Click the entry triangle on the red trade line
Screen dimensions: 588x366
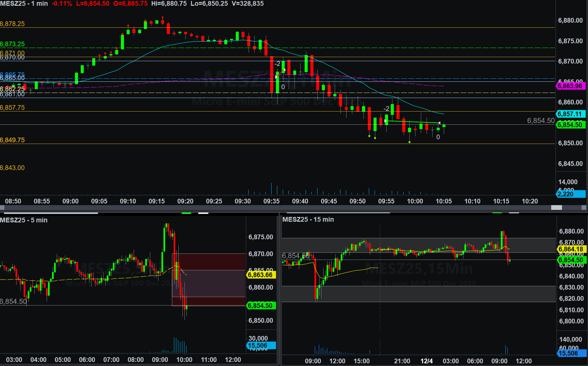[x=276, y=77]
